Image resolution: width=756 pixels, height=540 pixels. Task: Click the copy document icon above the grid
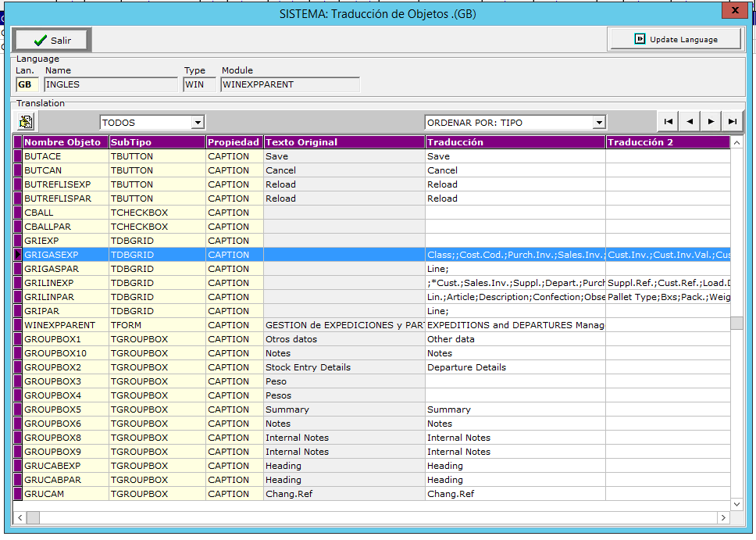click(x=26, y=122)
